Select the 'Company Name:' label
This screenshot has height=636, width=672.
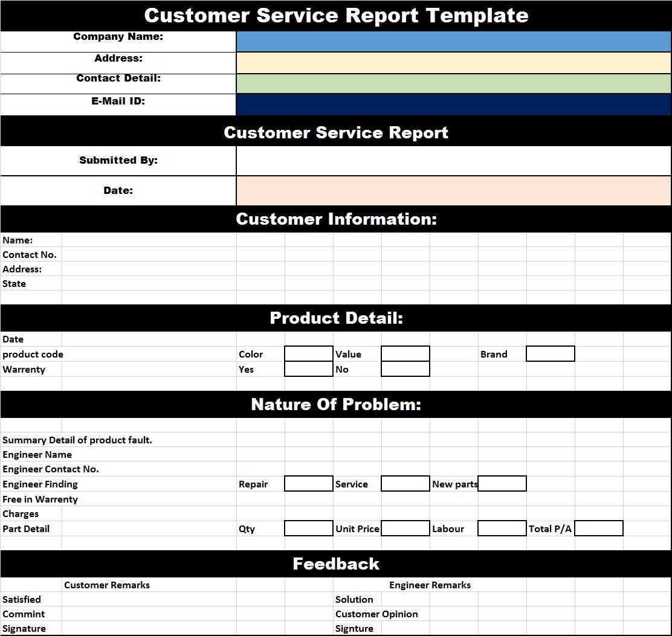(x=118, y=37)
